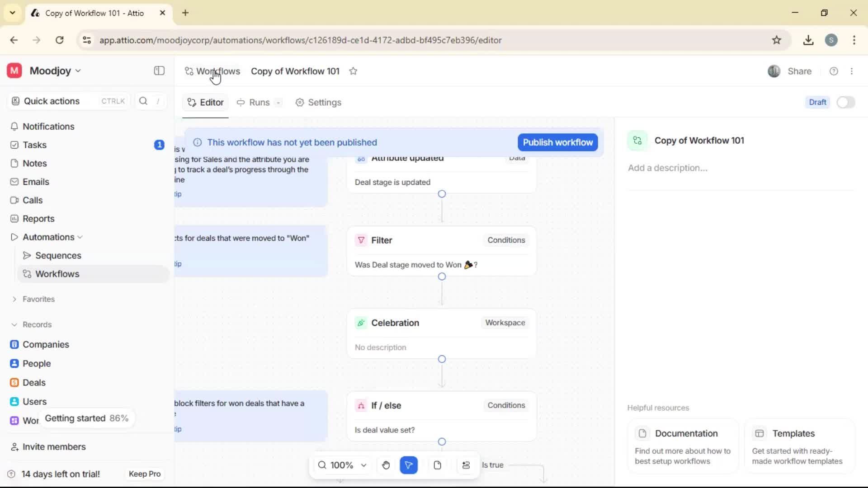Open the help question mark icon

(834, 71)
